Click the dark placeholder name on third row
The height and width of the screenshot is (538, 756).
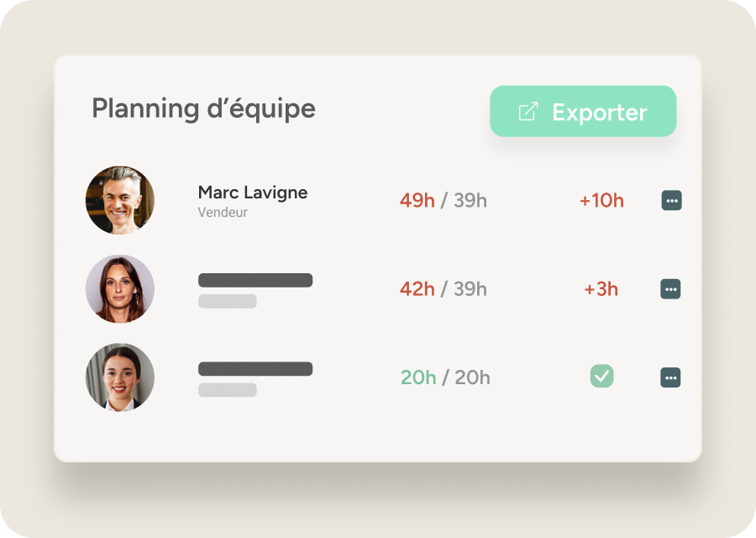pos(255,369)
